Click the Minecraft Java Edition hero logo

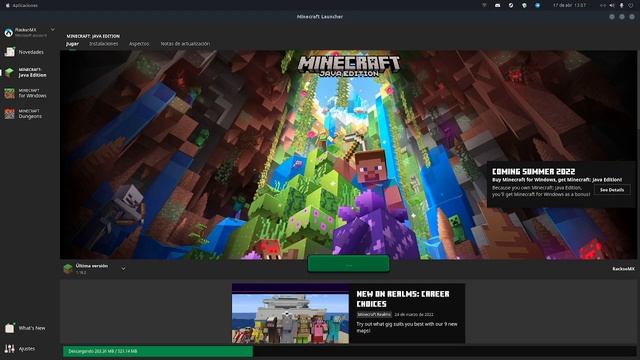[x=349, y=66]
